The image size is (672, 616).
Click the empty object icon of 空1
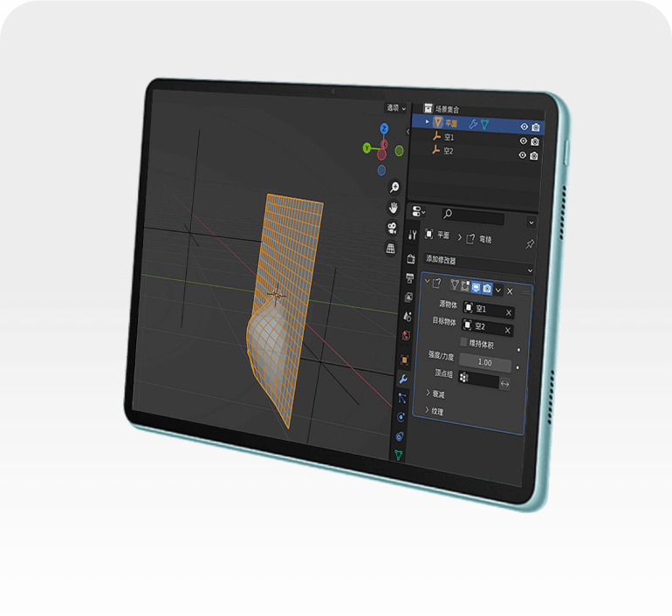point(436,136)
